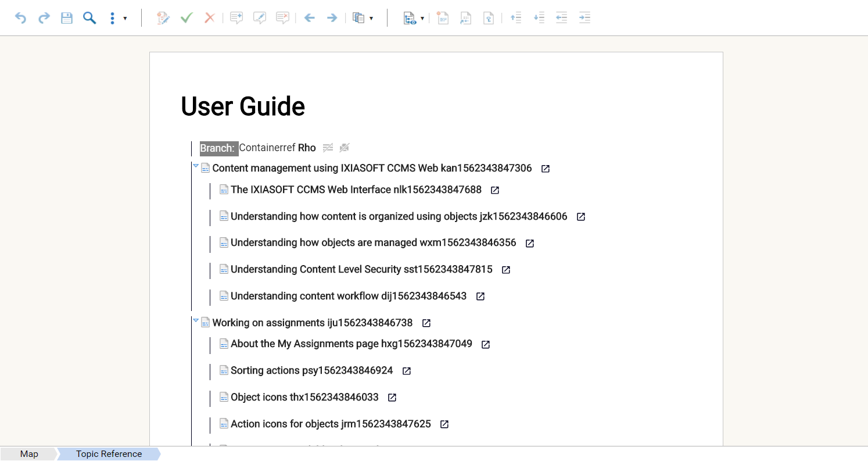This screenshot has height=461, width=868.
Task: Open link for content organized using objects
Action: point(581,217)
